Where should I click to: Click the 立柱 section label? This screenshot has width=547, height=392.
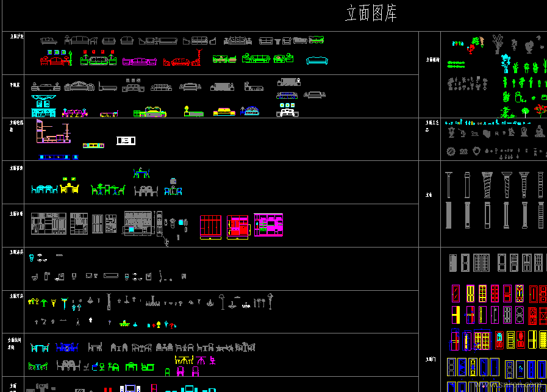429,194
